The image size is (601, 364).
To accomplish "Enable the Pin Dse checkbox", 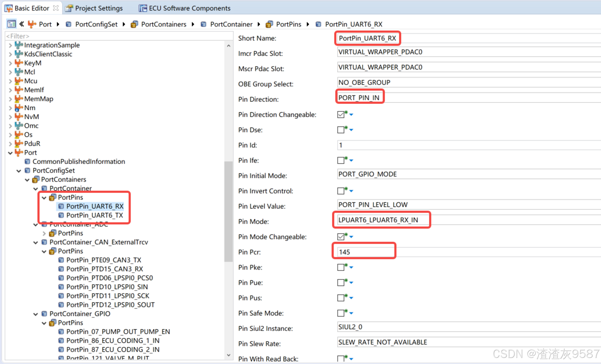I will click(341, 130).
